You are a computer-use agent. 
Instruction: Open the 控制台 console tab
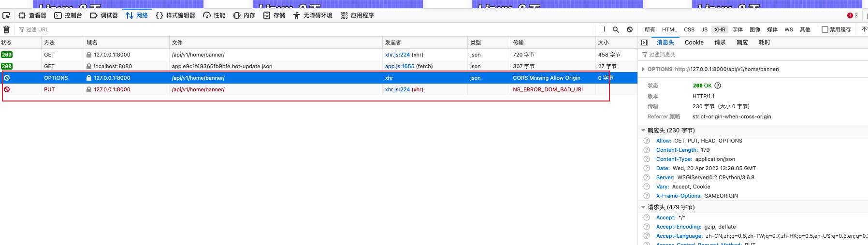point(68,15)
